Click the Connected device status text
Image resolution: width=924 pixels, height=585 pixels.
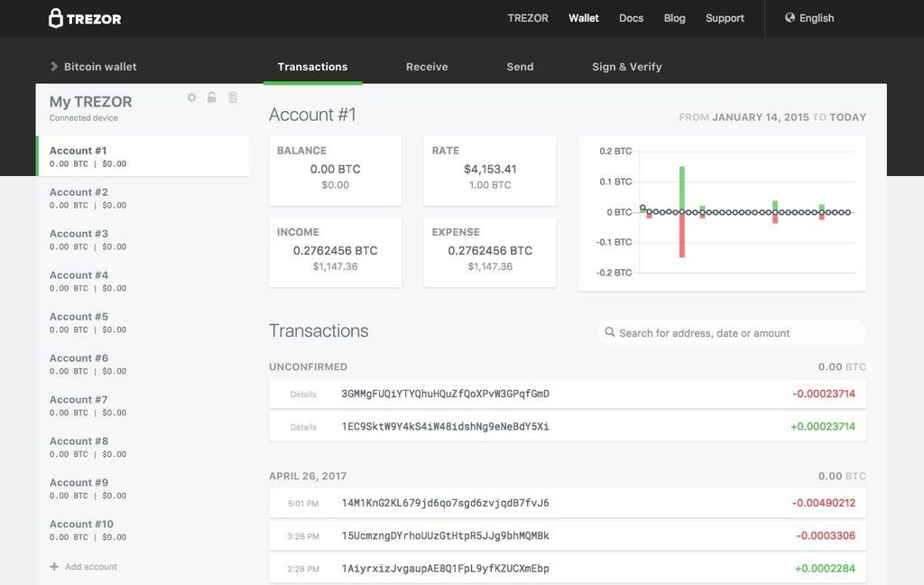pos(84,118)
